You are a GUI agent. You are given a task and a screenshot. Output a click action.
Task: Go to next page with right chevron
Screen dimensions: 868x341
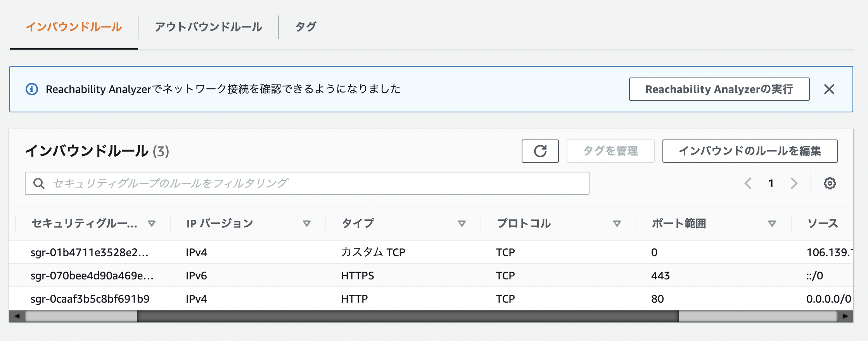794,183
